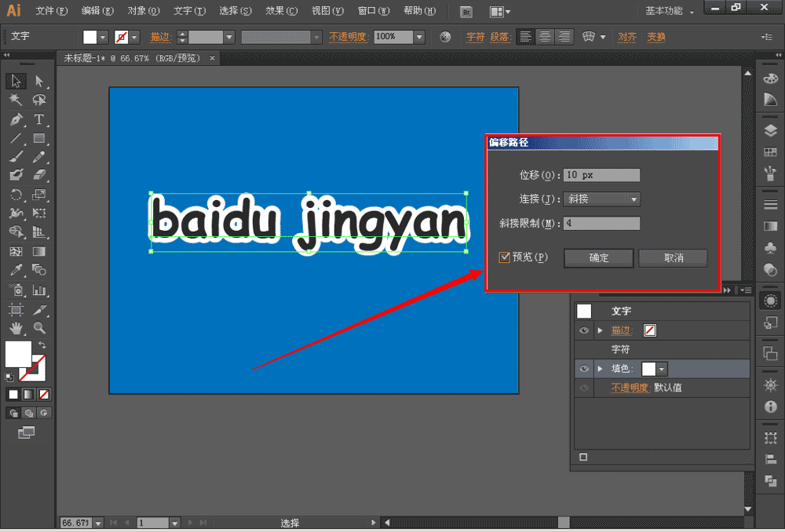Choose the Rectangle tool
The width and height of the screenshot is (785, 532).
click(x=39, y=138)
